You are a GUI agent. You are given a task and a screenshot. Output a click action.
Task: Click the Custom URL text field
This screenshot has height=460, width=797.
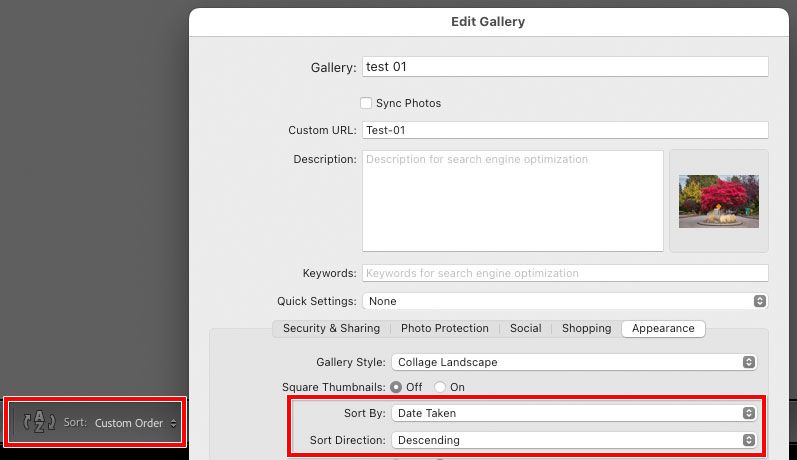pos(565,130)
